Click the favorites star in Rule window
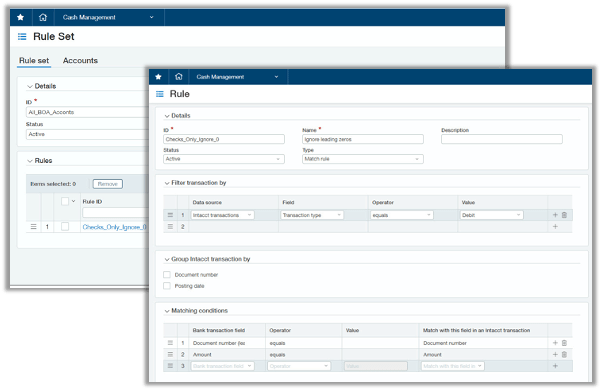This screenshot has height=391, width=602. [158, 77]
